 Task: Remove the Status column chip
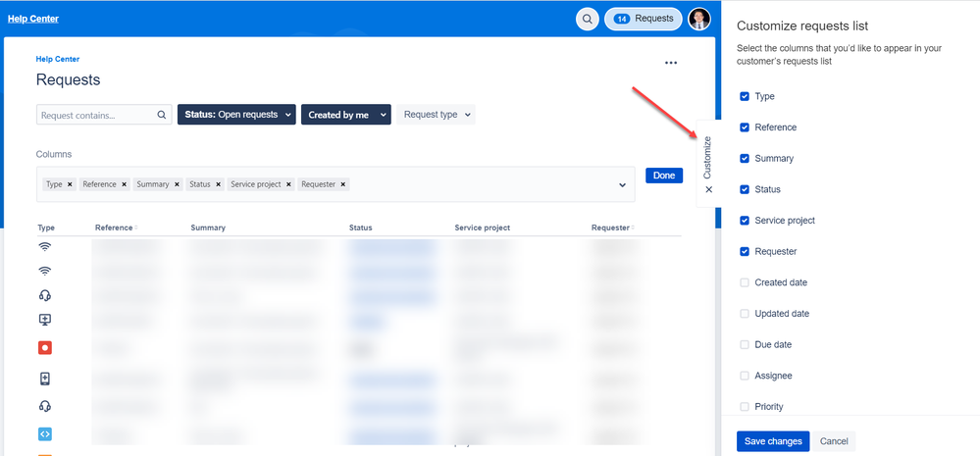click(x=218, y=184)
